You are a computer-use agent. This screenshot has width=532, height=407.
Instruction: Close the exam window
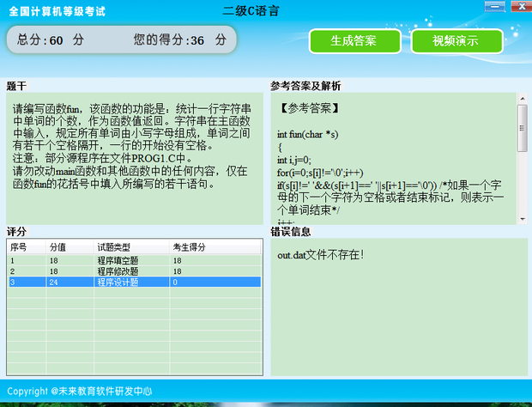(521, 7)
